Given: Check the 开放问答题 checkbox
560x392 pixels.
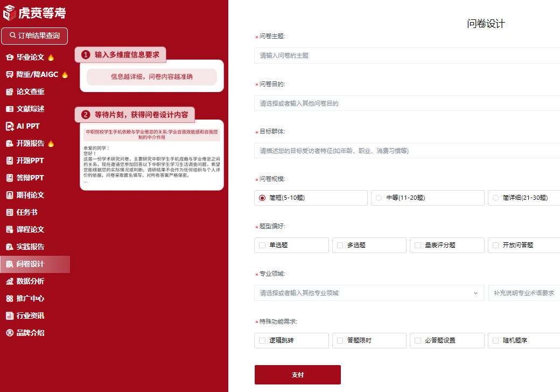Looking at the screenshot, I should (x=496, y=245).
